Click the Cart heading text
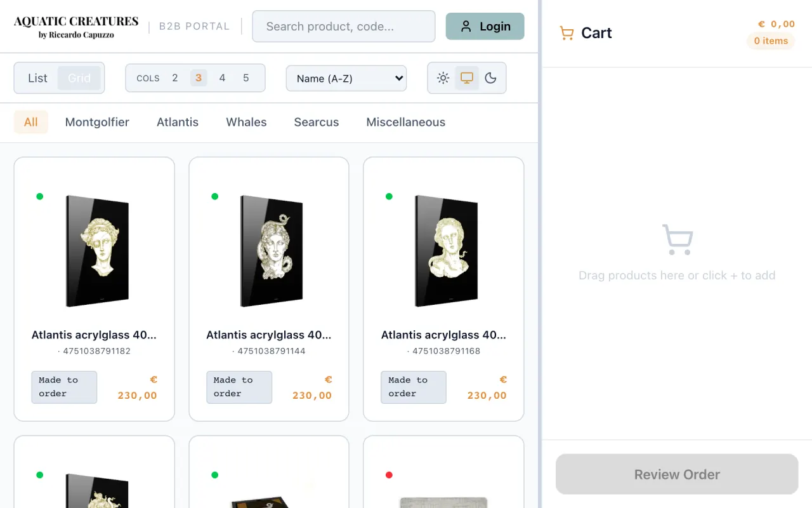Image resolution: width=812 pixels, height=508 pixels. 596,33
